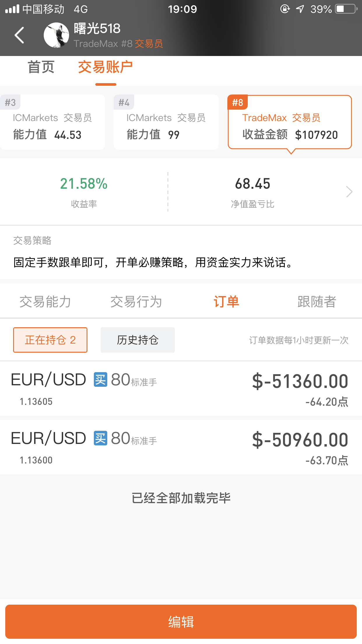Show 历史持仓 orders
Viewport: 362px width, 644px height.
tap(138, 340)
